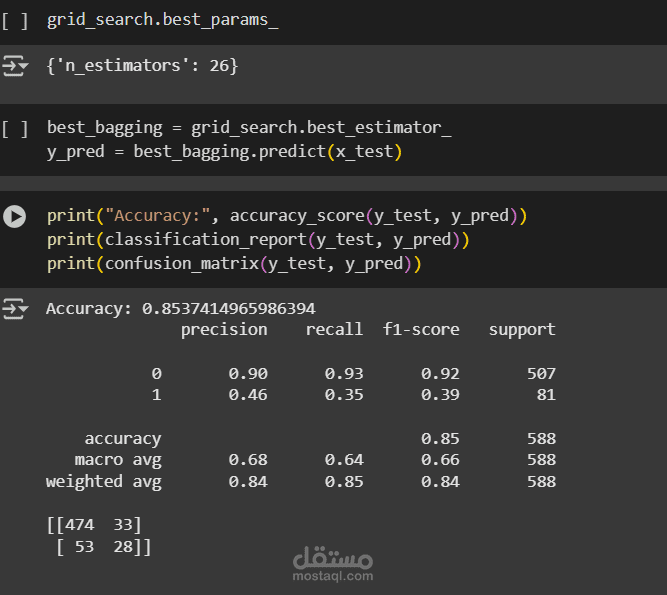Run the grid_search.best_params_ cell
Screen dimensions: 667x595
click(x=15, y=20)
